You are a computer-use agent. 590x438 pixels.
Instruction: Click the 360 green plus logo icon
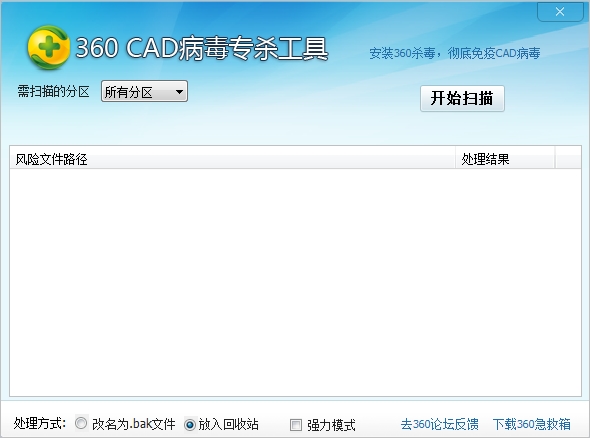(49, 47)
